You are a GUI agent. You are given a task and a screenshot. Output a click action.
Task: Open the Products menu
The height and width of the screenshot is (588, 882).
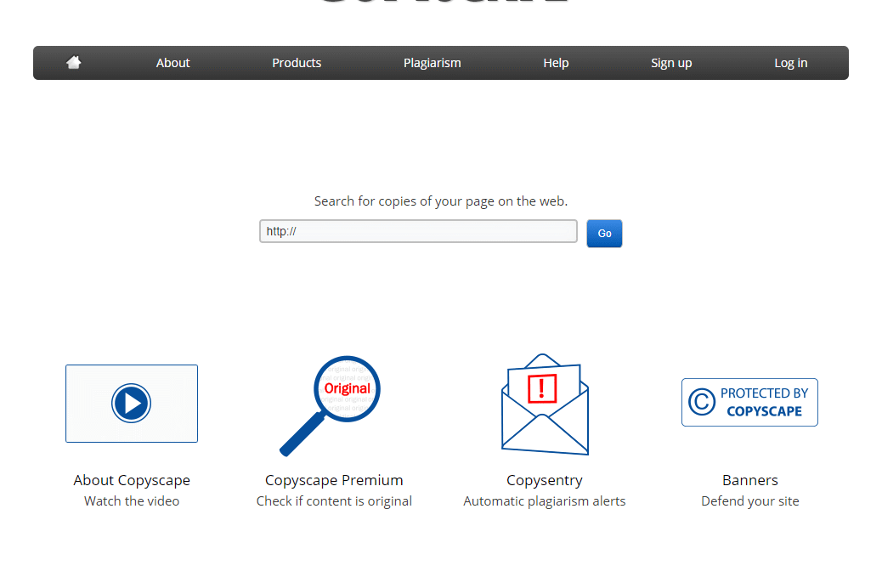[297, 63]
